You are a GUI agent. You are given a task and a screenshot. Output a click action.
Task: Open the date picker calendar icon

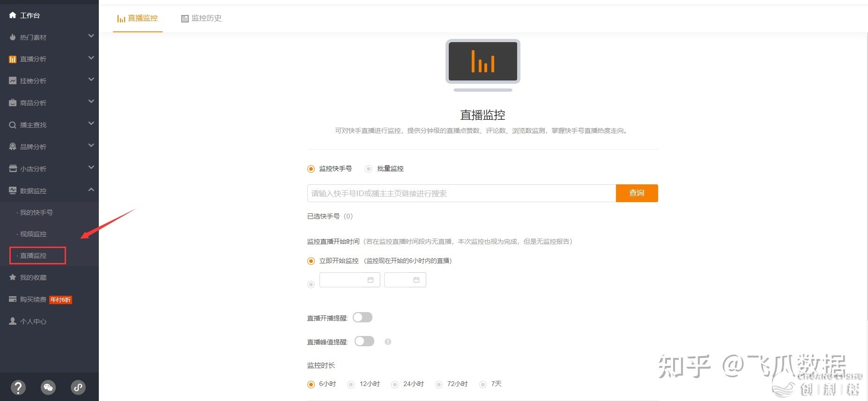[x=371, y=280]
